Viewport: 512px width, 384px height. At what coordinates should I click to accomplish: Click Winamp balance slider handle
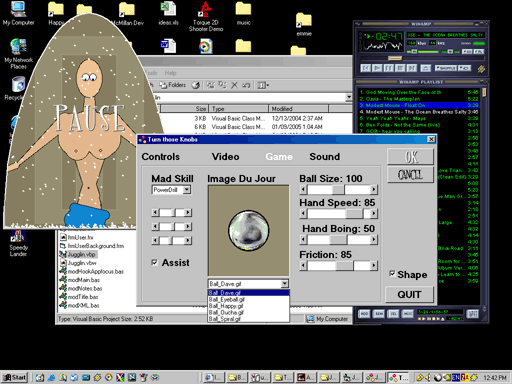pyautogui.click(x=450, y=52)
